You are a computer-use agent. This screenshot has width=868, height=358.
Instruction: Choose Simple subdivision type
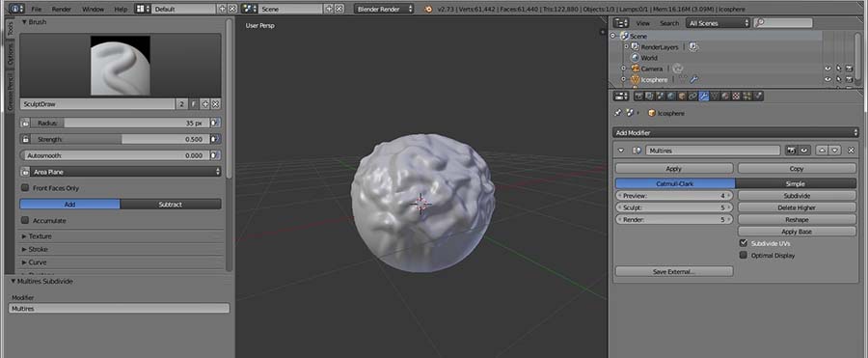click(796, 183)
